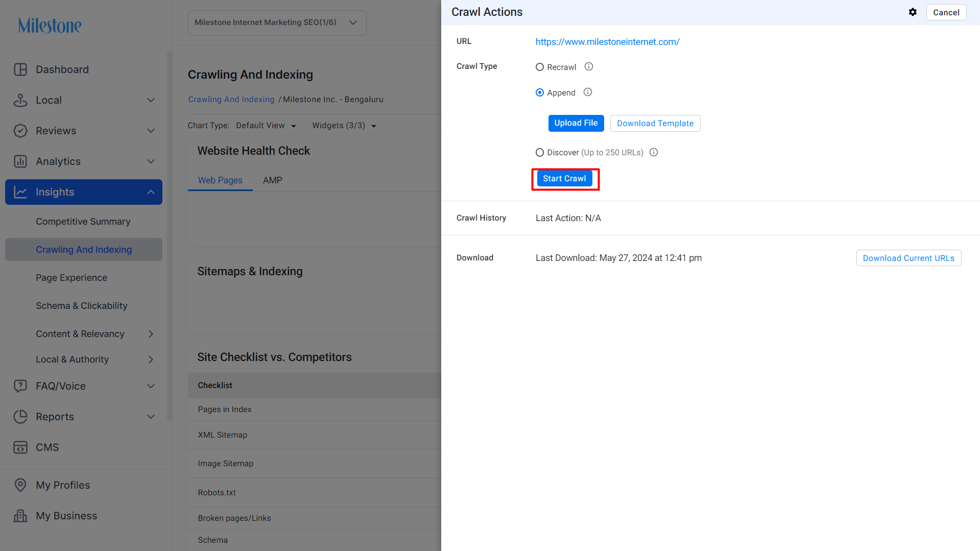Image resolution: width=980 pixels, height=551 pixels.
Task: Click the sidebar vertical scrollbar
Action: coord(170,235)
